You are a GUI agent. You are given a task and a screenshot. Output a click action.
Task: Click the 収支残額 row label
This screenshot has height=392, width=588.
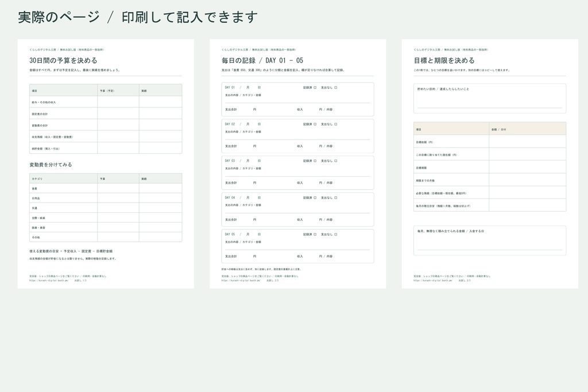(x=52, y=137)
